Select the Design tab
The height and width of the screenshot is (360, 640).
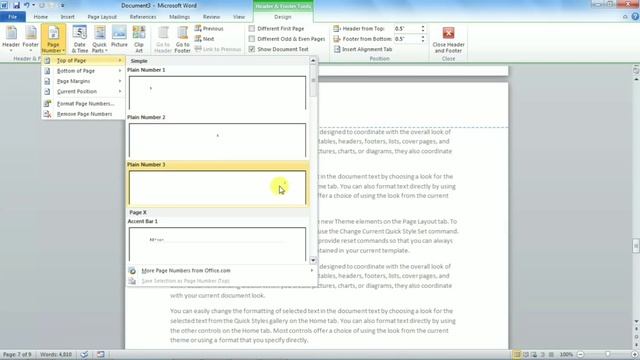[x=283, y=17]
